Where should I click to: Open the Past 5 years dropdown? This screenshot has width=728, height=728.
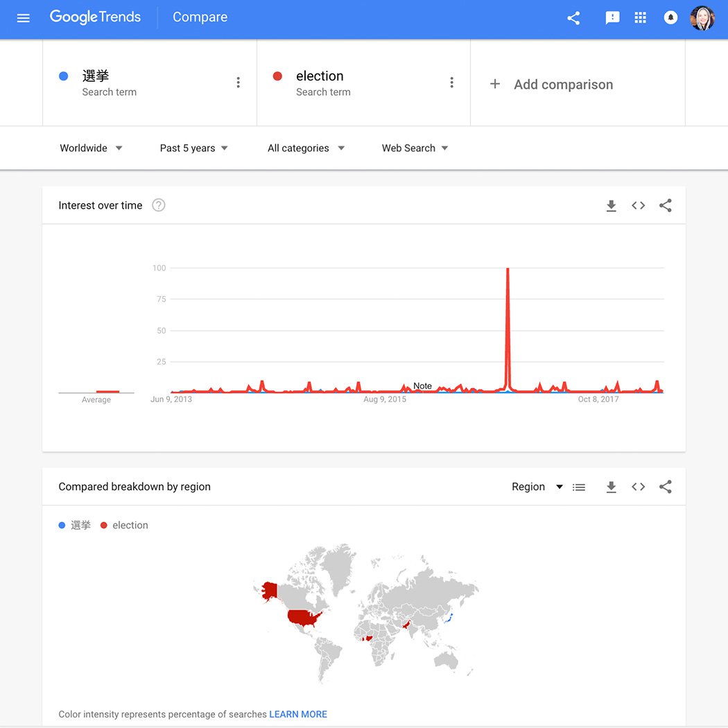(193, 148)
